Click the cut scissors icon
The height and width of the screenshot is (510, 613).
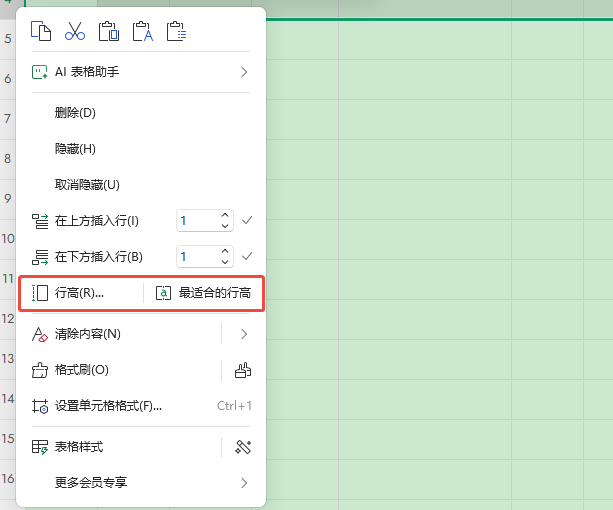(75, 31)
